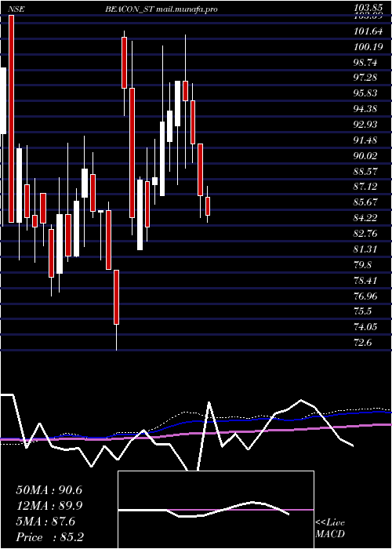Image resolution: width=392 pixels, height=549 pixels.
Task: Click the BEACON_ST mail.munafa.pro title
Action: 162,9
